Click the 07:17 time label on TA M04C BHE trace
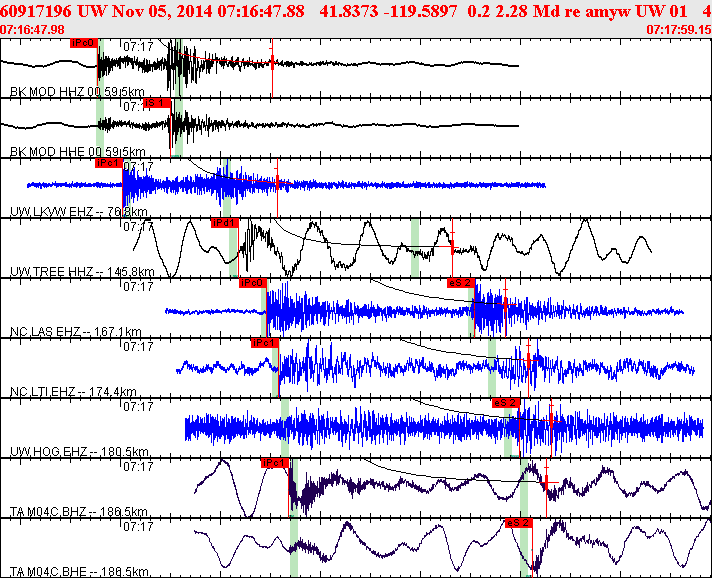This screenshot has height=578, width=712. click(138, 526)
